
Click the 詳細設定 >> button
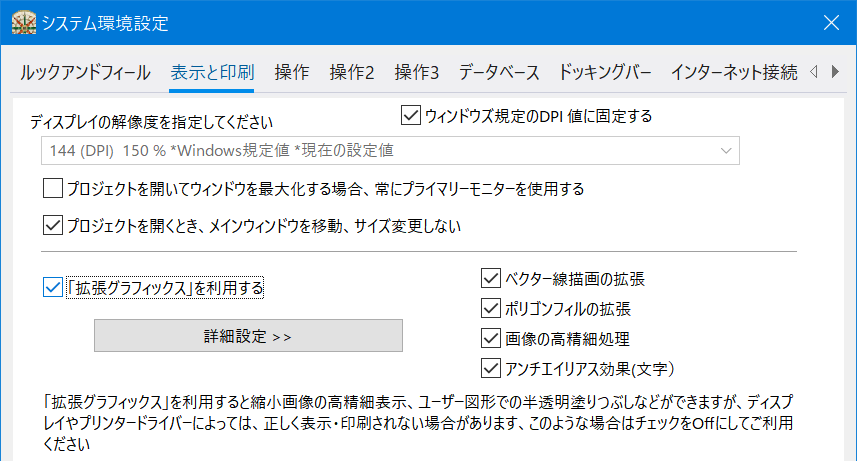248,336
